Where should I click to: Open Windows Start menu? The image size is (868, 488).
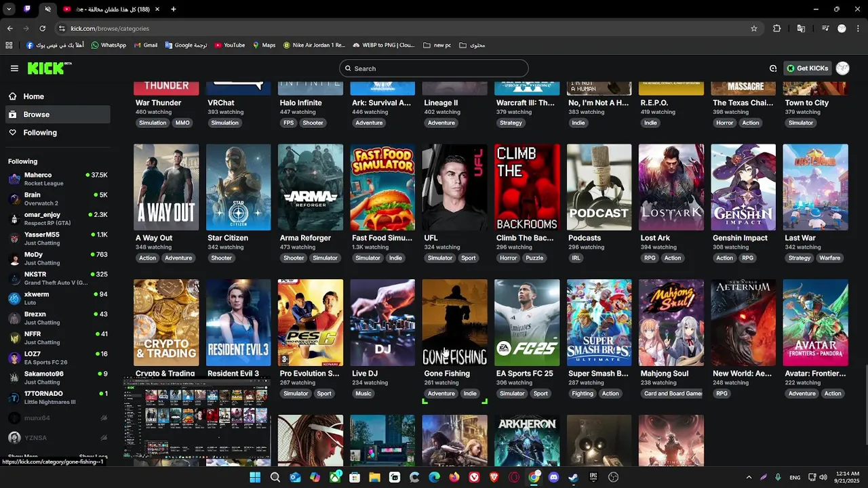[x=255, y=477]
